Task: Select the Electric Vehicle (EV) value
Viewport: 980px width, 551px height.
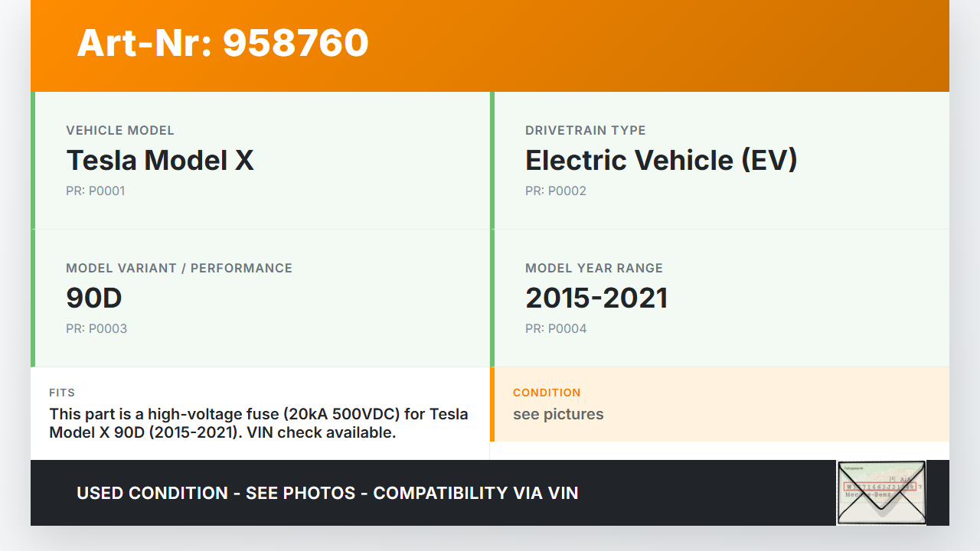Action: tap(661, 160)
